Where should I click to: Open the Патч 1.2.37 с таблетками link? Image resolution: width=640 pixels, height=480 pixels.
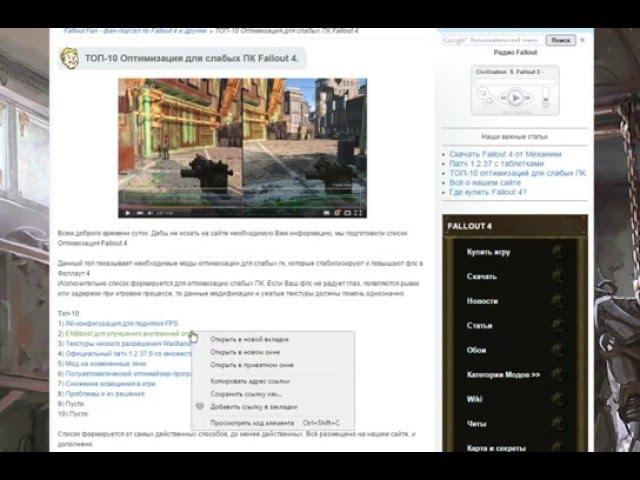(496, 163)
